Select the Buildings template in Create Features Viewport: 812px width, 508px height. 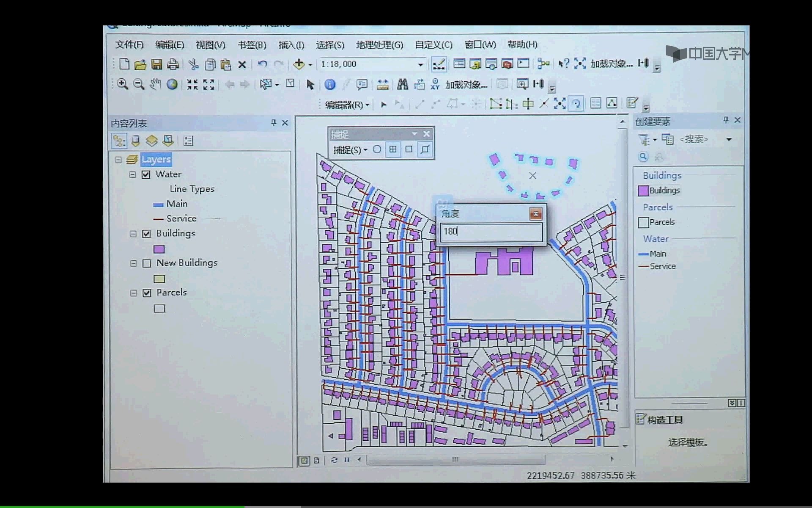coord(664,190)
